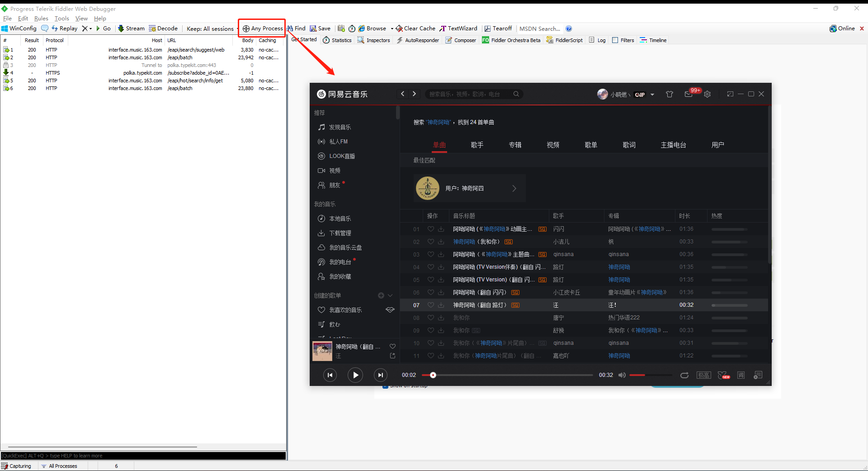Download song 01 阿呦阿呦 by 闪闪
This screenshot has width=868, height=471.
[441, 229]
